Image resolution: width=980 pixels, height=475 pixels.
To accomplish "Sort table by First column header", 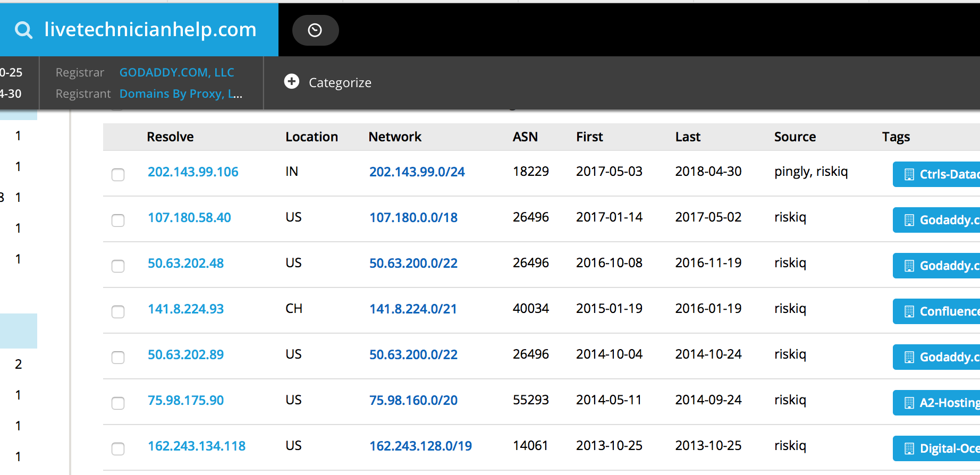I will (x=589, y=137).
